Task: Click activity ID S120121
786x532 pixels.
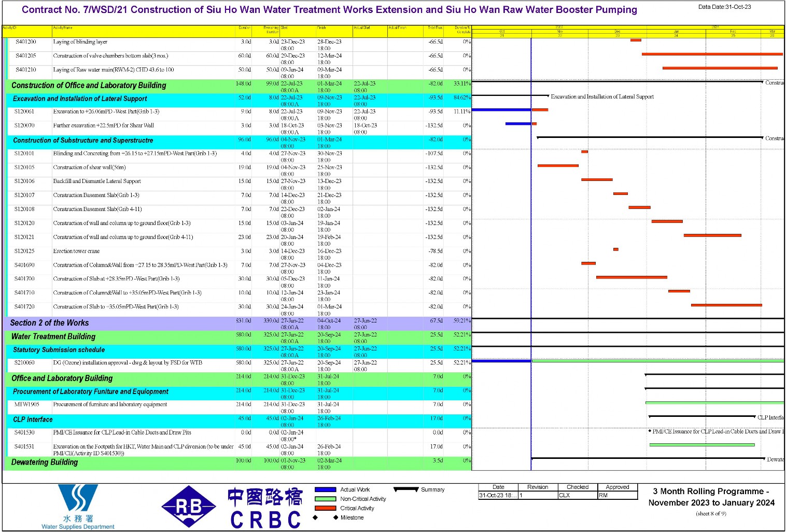Action: click(24, 237)
